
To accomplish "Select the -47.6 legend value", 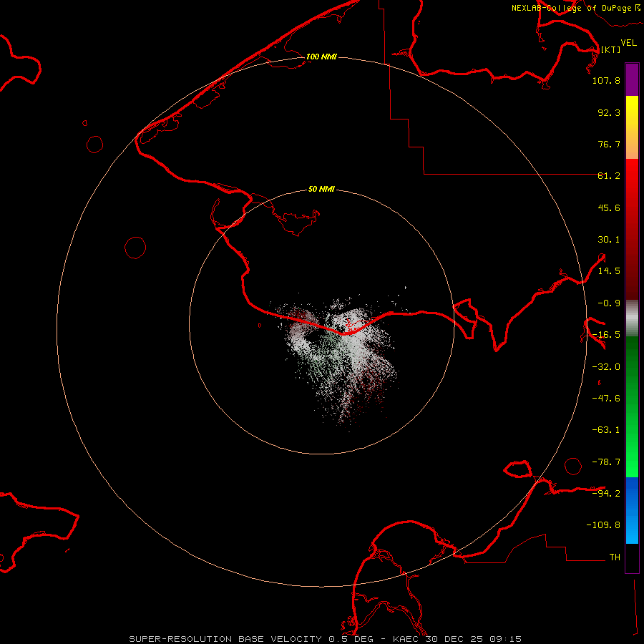I will (x=606, y=399).
